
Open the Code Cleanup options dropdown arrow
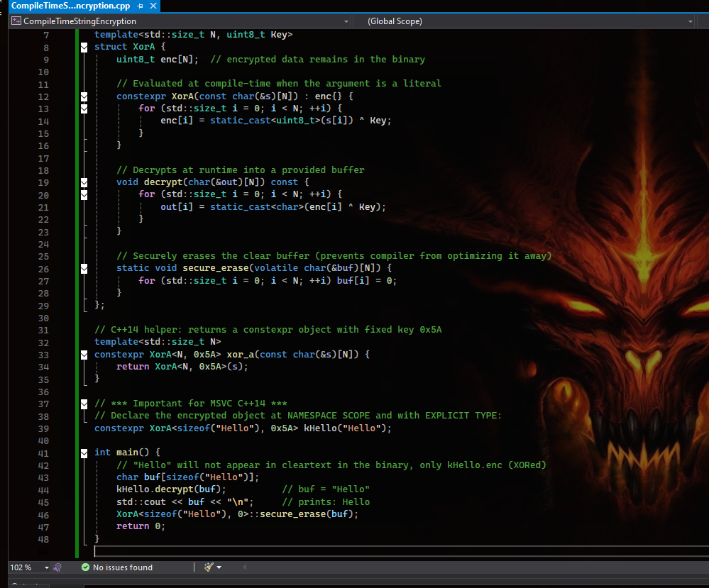[x=218, y=567]
